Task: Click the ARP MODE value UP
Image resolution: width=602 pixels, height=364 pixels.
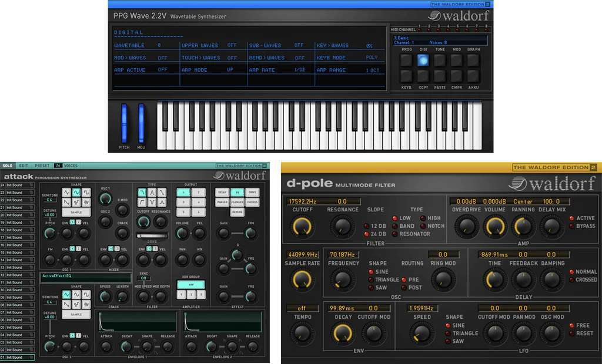Action: tap(231, 70)
